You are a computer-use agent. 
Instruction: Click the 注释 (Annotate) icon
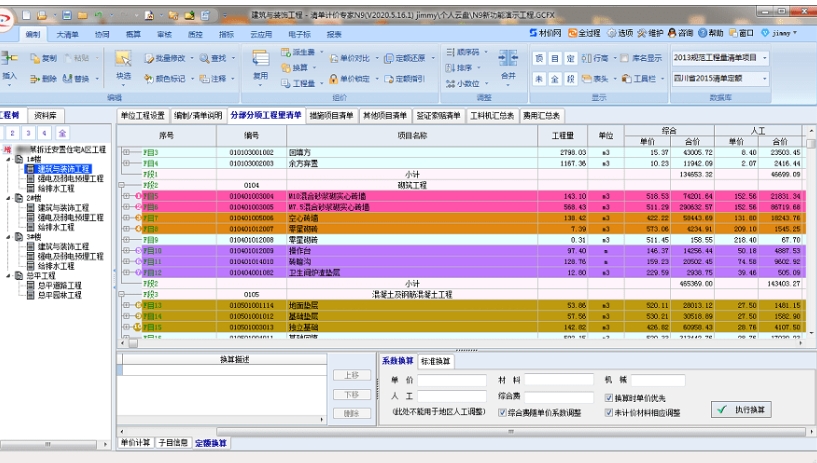pyautogui.click(x=204, y=79)
